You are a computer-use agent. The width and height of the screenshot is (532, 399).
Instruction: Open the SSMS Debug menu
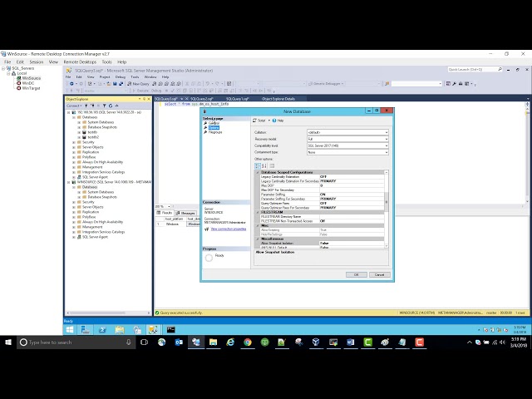point(120,77)
